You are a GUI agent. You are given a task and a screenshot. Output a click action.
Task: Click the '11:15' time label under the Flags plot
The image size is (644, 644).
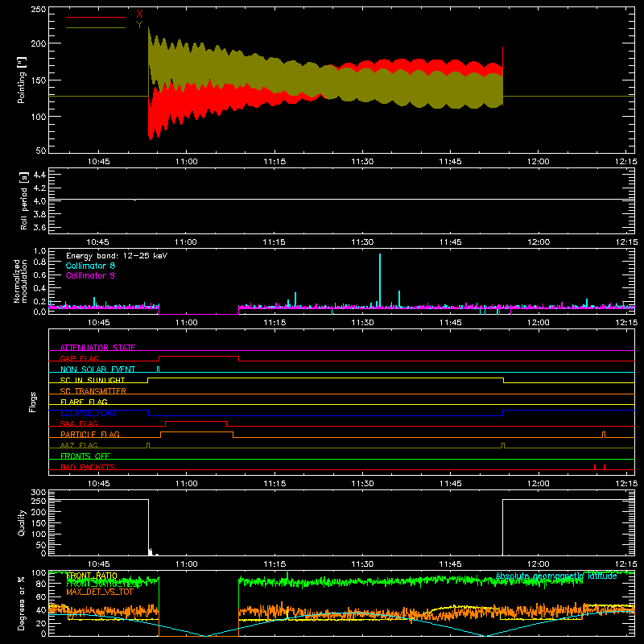coord(275,484)
